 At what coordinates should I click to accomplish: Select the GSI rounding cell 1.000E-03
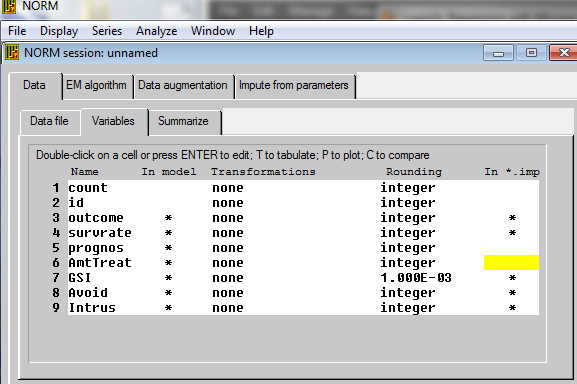pos(416,278)
